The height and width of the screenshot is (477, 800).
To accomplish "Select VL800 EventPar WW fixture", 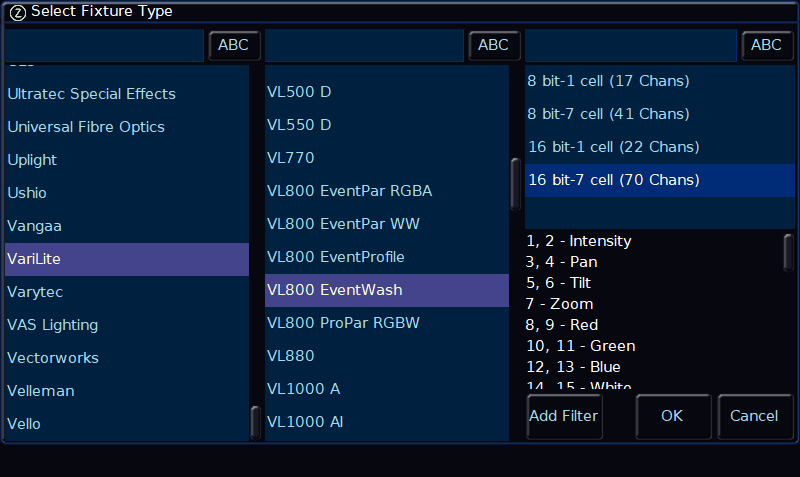I will click(x=387, y=224).
